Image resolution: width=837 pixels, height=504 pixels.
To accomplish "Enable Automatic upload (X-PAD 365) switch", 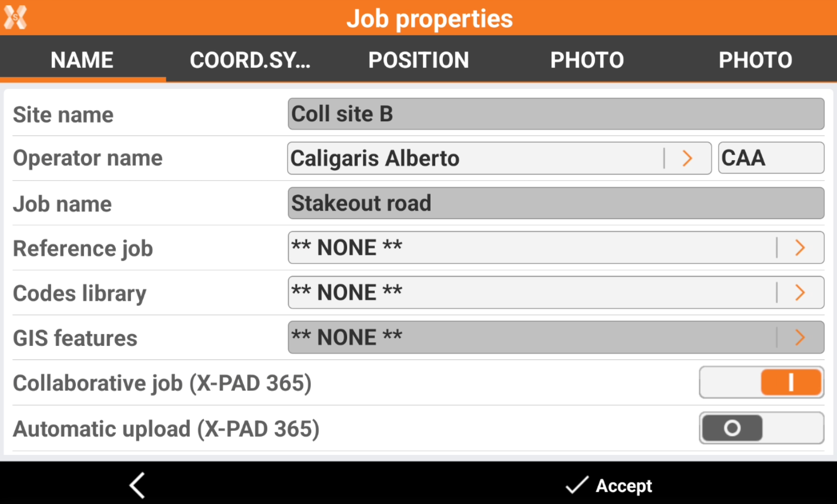I will point(761,428).
